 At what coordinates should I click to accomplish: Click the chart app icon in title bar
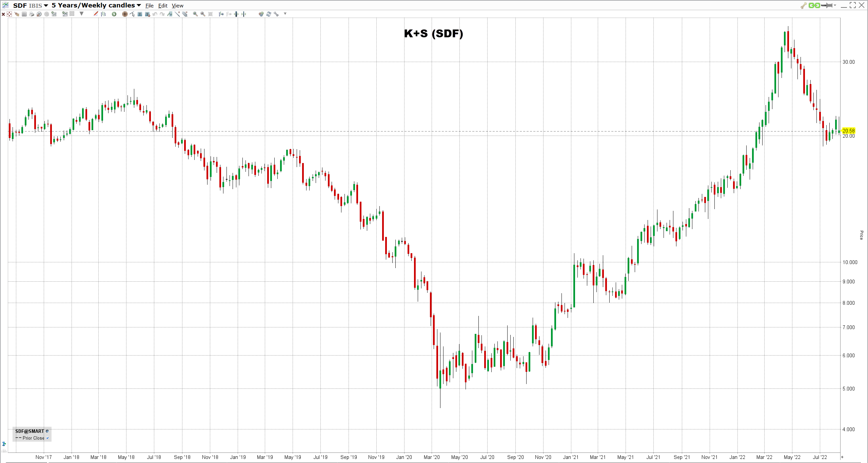[x=5, y=5]
